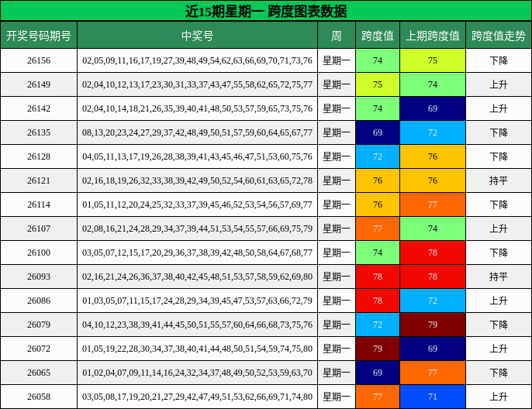Click trend 下降 in row 26156
Viewport: 532px width, 409px height.
point(499,60)
